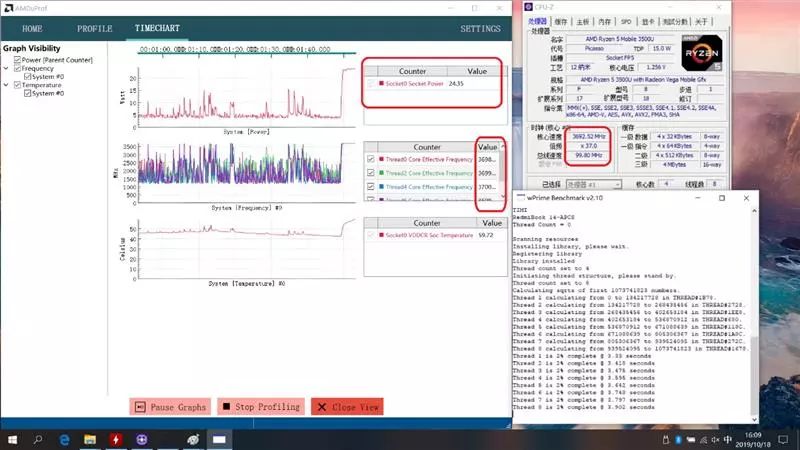Image resolution: width=800 pixels, height=450 pixels.
Task: Open the notification center icon
Action: (783, 439)
